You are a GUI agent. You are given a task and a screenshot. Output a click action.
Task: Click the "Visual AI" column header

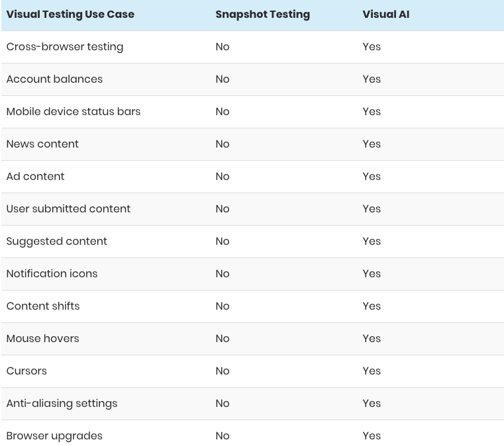tap(385, 14)
